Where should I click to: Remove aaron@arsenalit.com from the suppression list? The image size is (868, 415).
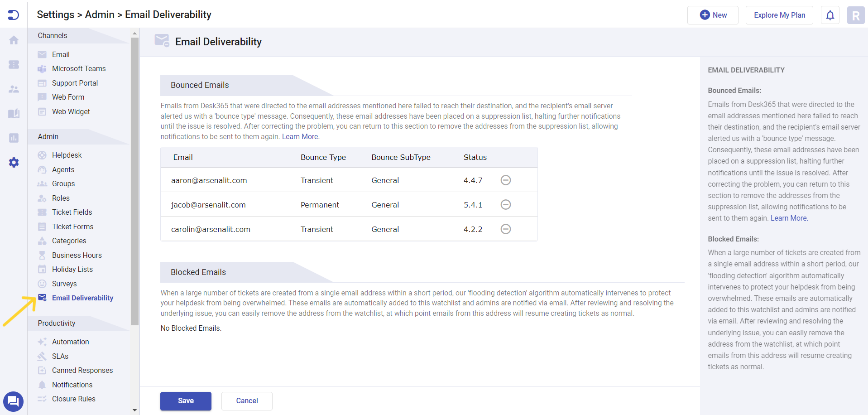click(506, 180)
